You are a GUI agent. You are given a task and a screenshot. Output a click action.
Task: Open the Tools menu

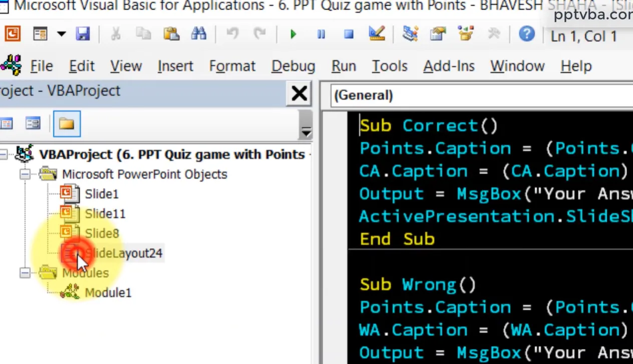(x=389, y=66)
